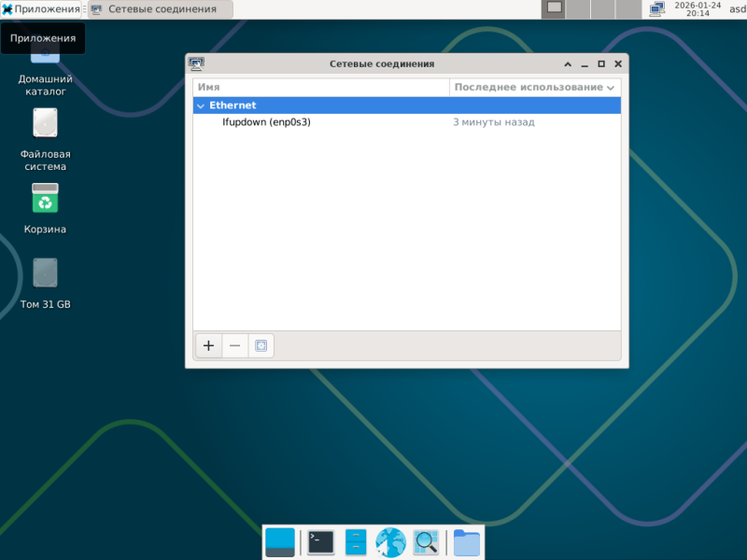Click the Сетевые соединения taskbar button

pyautogui.click(x=161, y=9)
